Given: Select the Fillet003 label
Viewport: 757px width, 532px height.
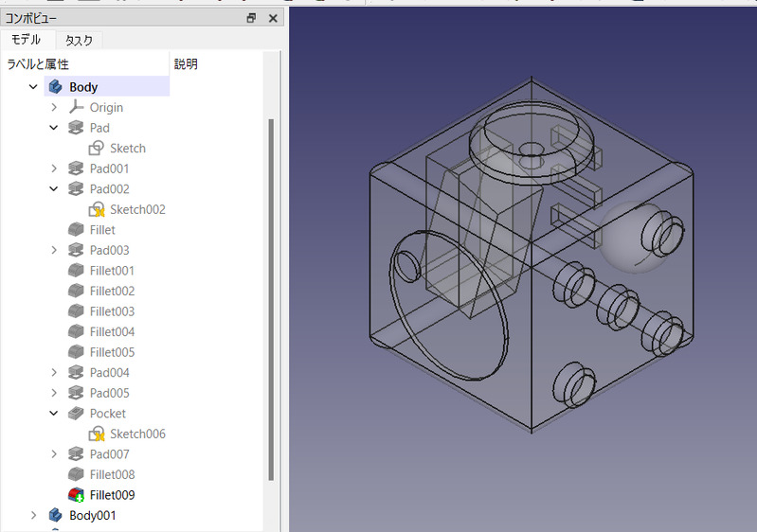Looking at the screenshot, I should (x=112, y=311).
